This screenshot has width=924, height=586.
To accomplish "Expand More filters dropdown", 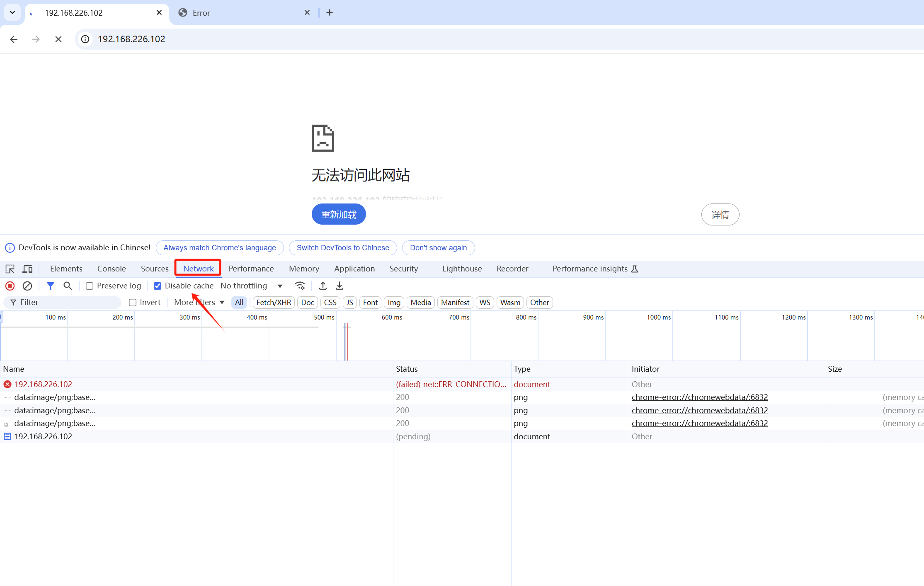I will 199,303.
